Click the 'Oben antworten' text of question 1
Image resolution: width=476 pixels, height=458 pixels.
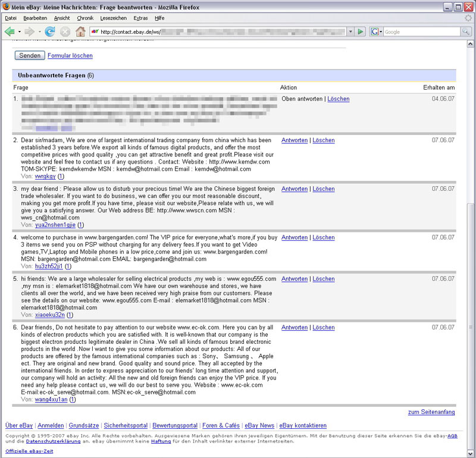302,99
